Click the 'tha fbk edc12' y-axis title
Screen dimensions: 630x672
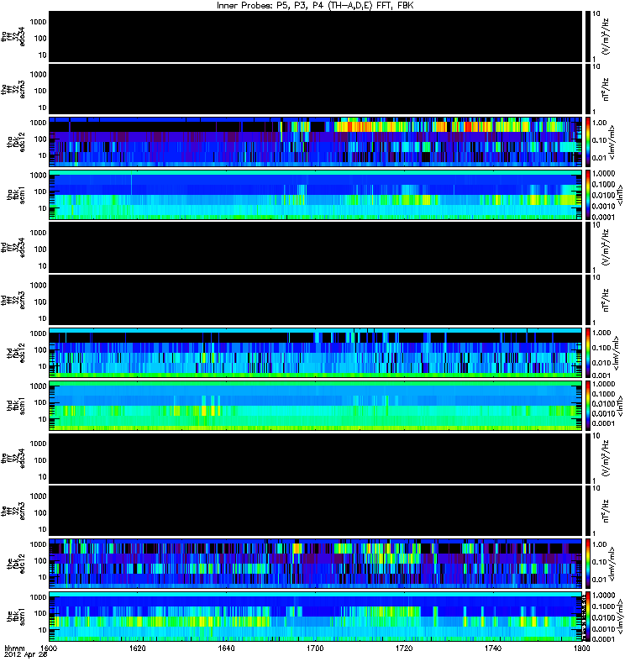tap(16, 141)
